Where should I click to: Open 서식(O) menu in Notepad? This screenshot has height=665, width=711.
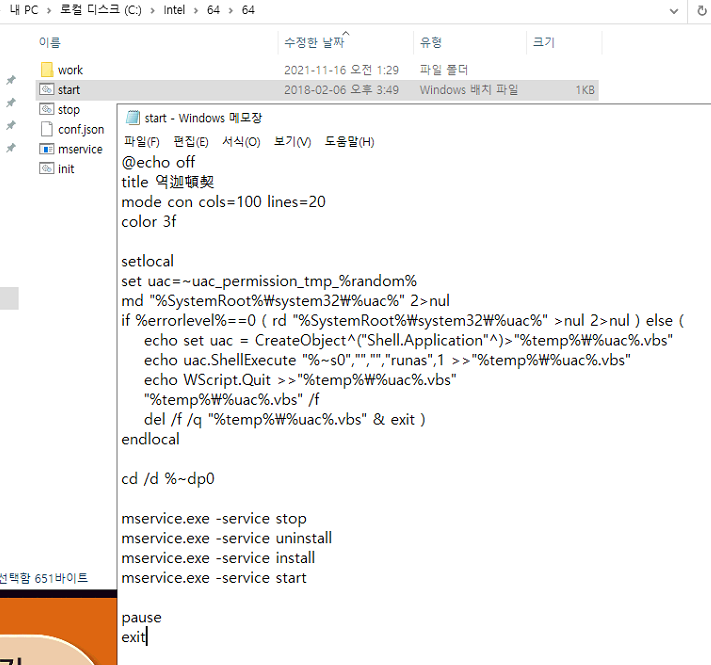(x=241, y=142)
